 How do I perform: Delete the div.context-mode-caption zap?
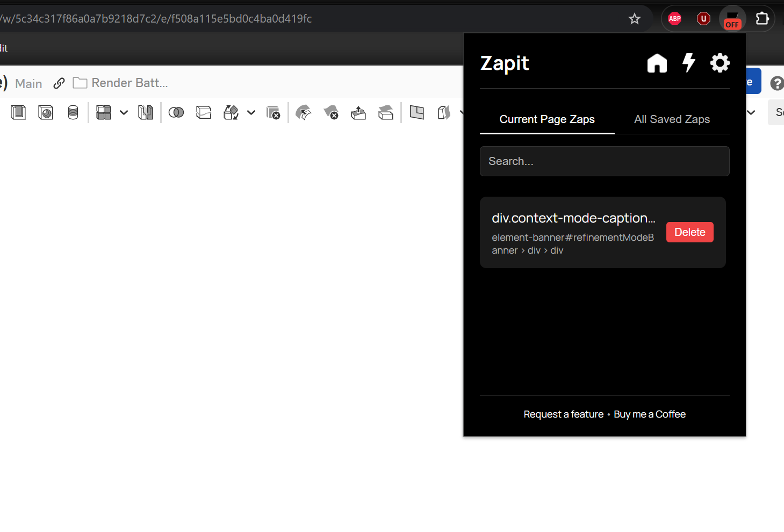pyautogui.click(x=690, y=232)
